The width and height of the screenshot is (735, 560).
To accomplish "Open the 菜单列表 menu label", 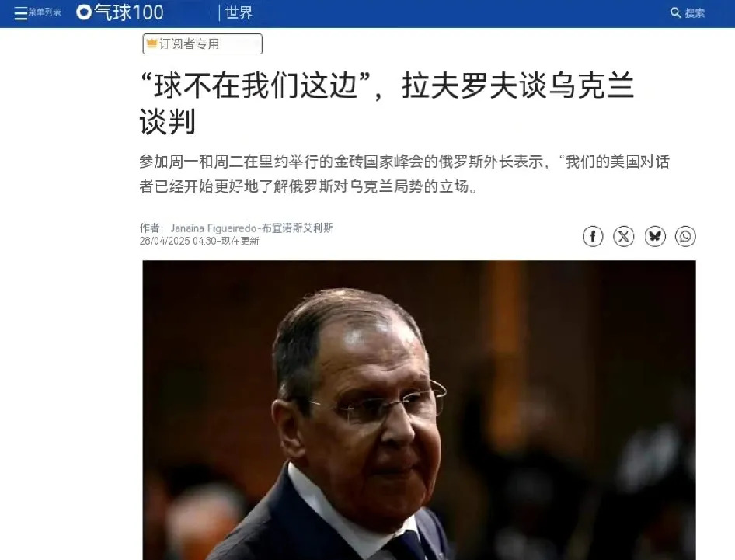I will pyautogui.click(x=45, y=12).
